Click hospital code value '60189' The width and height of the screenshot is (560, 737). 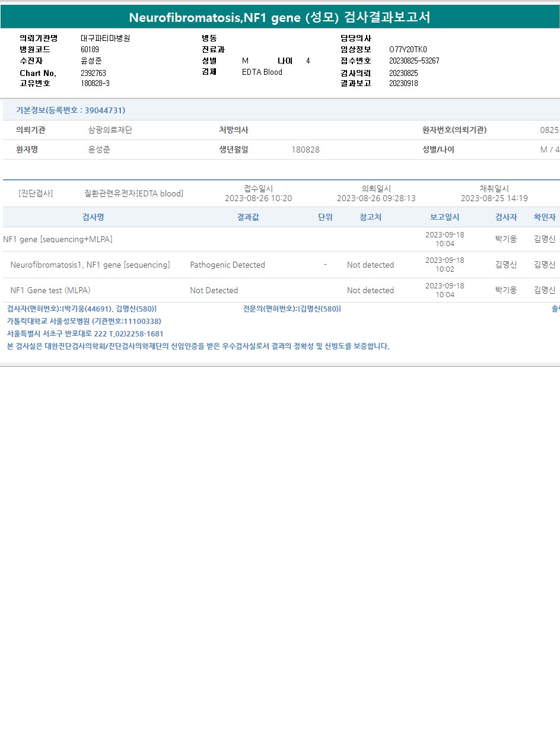(x=90, y=49)
